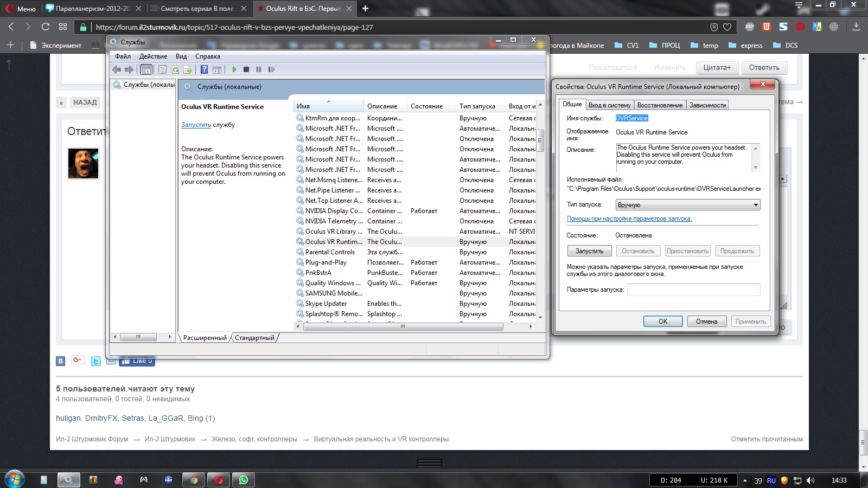
Task: Click the highlighted OVRService name field
Action: tap(631, 118)
